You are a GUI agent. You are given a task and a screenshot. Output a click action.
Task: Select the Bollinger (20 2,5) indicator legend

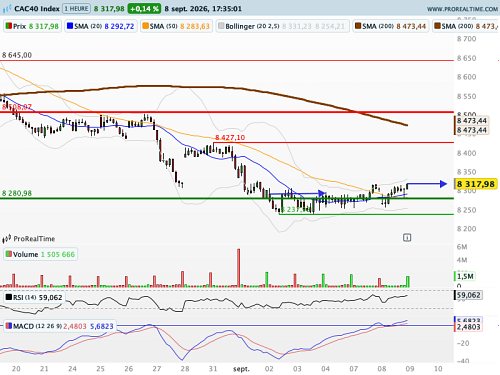[282, 26]
